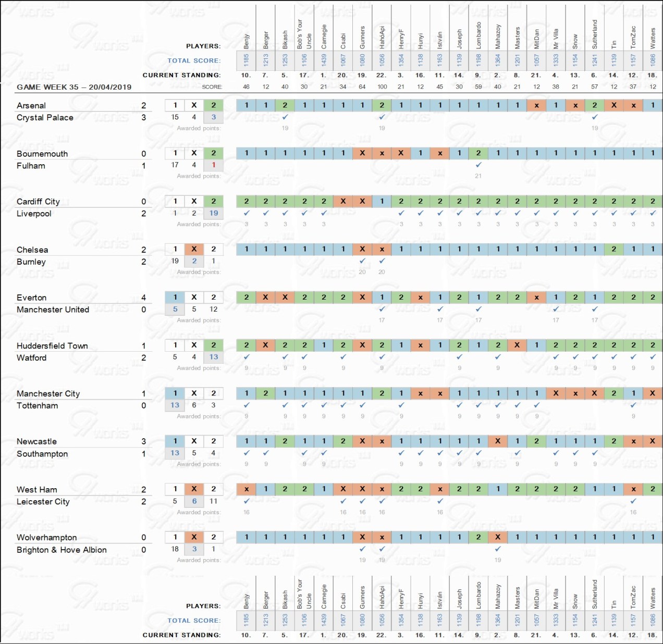The image size is (663, 644).
Task: Click the top 'TOTAL SCORE:' label
Action: pyautogui.click(x=194, y=60)
